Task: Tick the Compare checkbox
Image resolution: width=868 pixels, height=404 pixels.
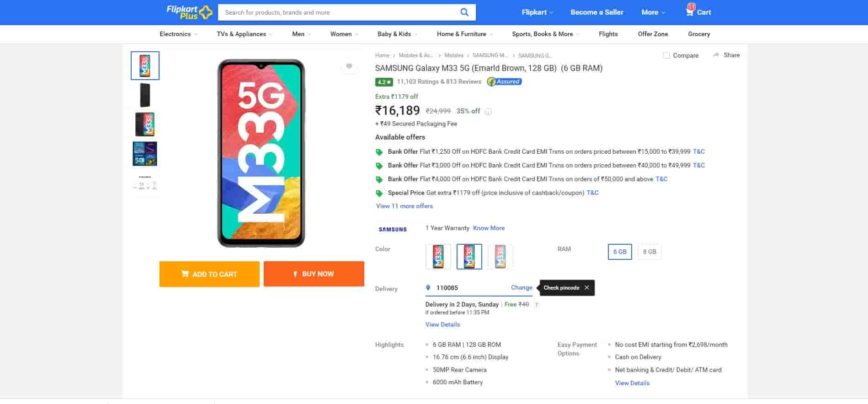Action: (666, 55)
